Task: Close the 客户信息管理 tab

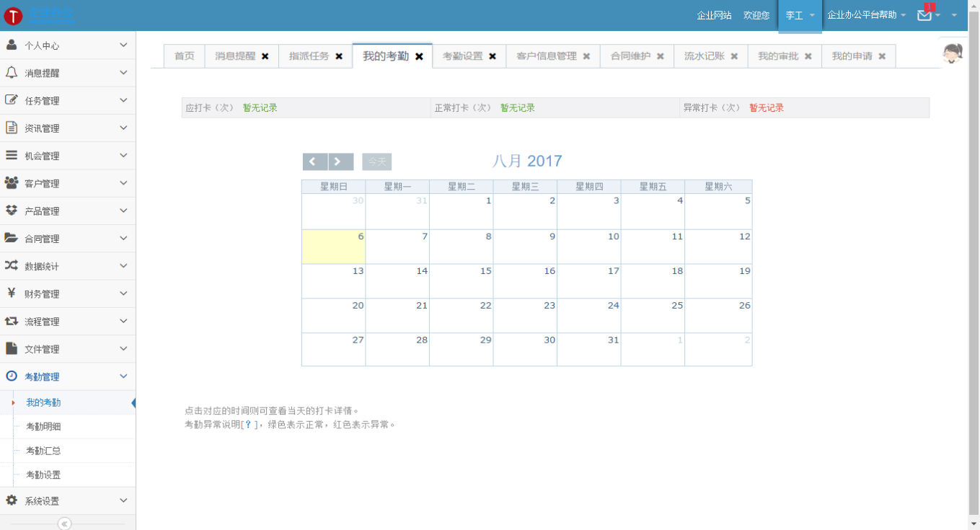Action: tap(586, 56)
